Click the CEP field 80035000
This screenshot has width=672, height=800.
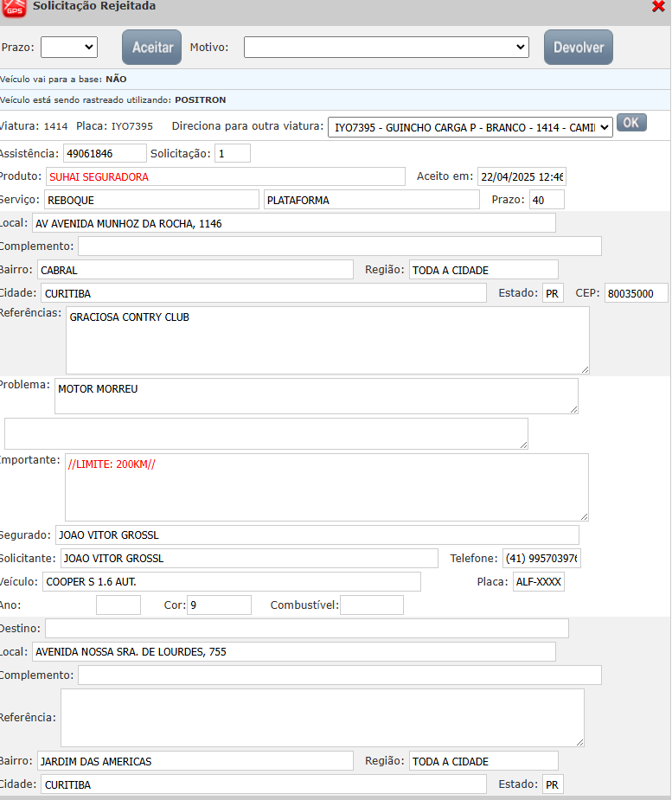[x=636, y=293]
